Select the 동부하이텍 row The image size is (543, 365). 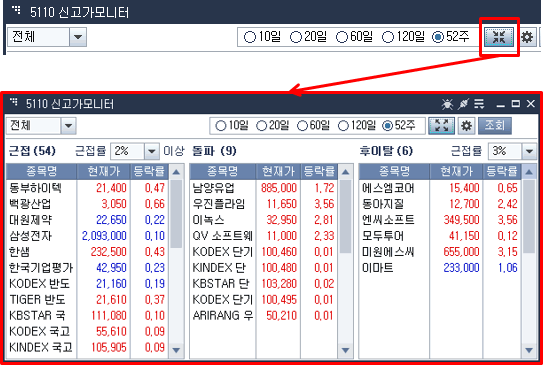point(88,188)
